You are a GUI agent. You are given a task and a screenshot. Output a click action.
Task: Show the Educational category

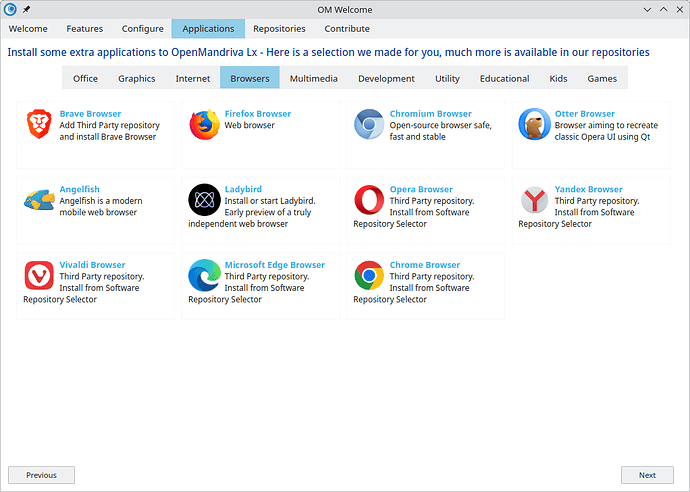(x=504, y=78)
